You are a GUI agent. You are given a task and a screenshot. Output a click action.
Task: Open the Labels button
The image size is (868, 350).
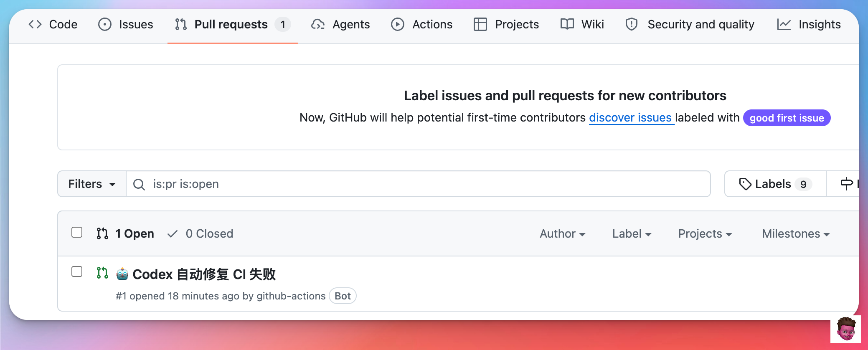pyautogui.click(x=775, y=184)
